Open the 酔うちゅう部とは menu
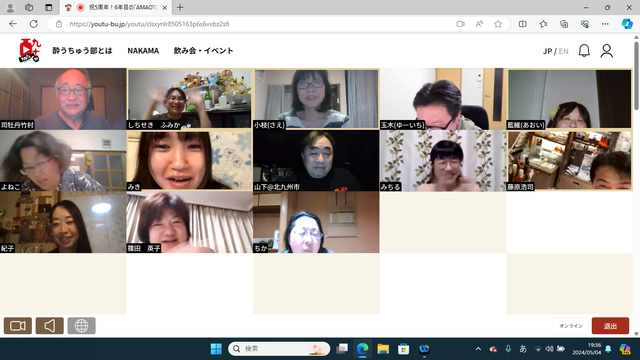Viewport: 640px width, 360px height. (82, 51)
